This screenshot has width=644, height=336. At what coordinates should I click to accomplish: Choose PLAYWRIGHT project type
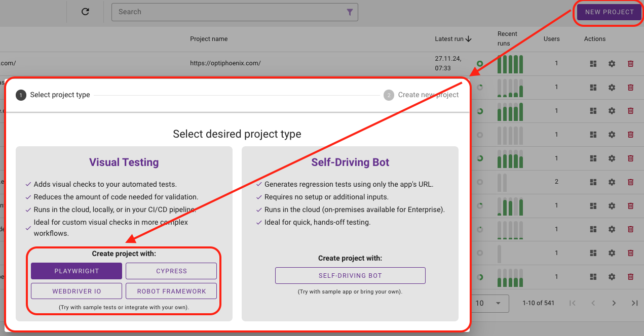77,271
